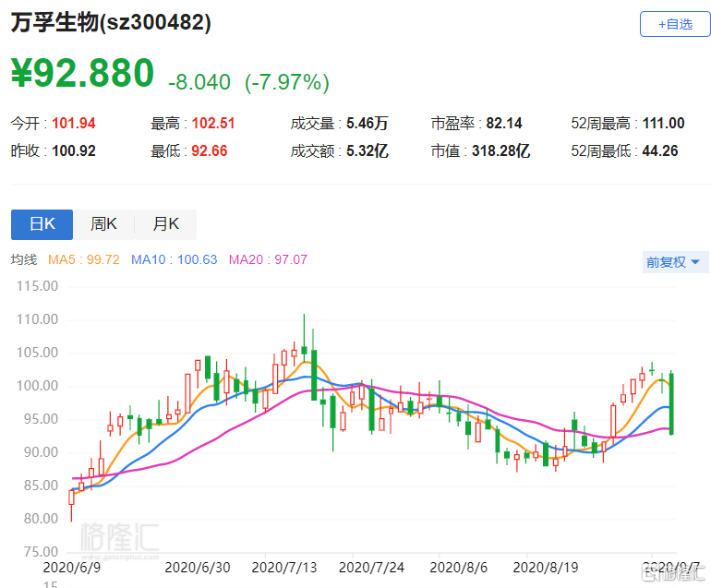Screen dimensions: 711x588
Task: Click the MA10 : 100.63 legend label
Action: pyautogui.click(x=175, y=259)
